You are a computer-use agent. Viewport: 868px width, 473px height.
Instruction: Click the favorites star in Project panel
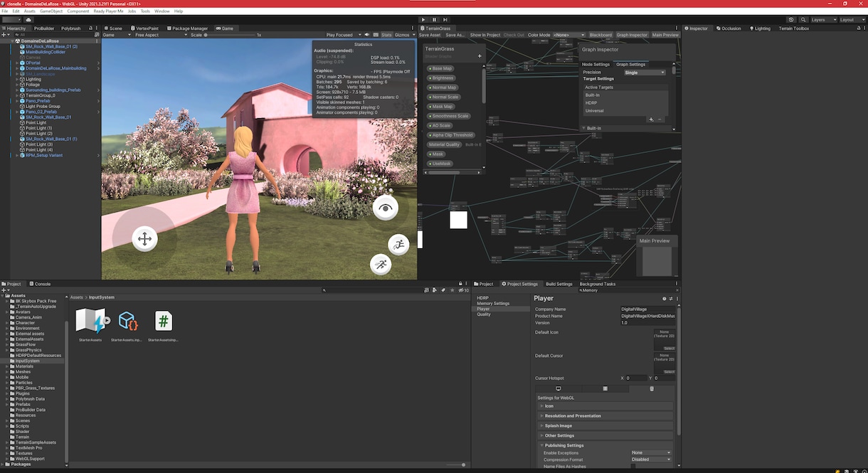click(x=451, y=290)
